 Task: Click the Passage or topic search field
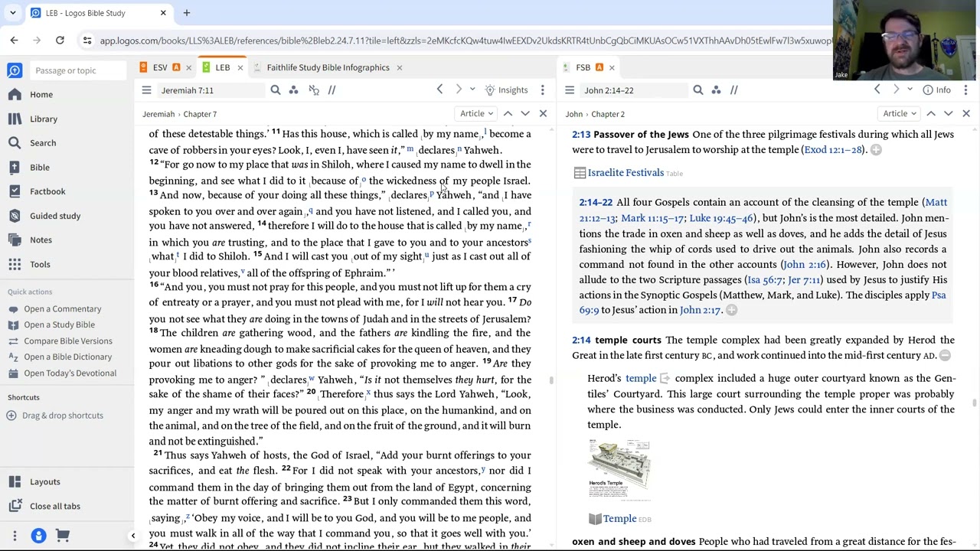(77, 70)
